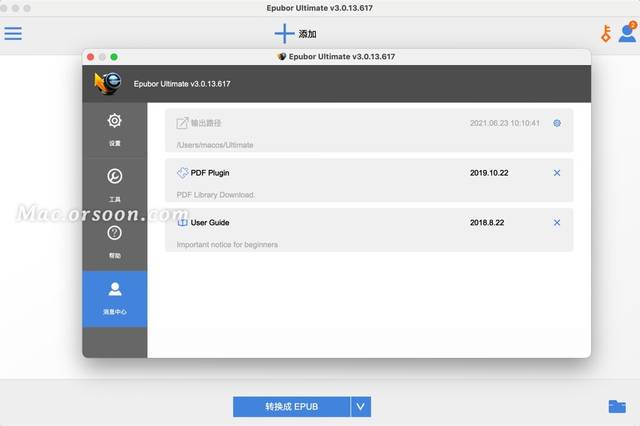Close the front dialog with red button
This screenshot has width=640, height=426.
point(91,57)
